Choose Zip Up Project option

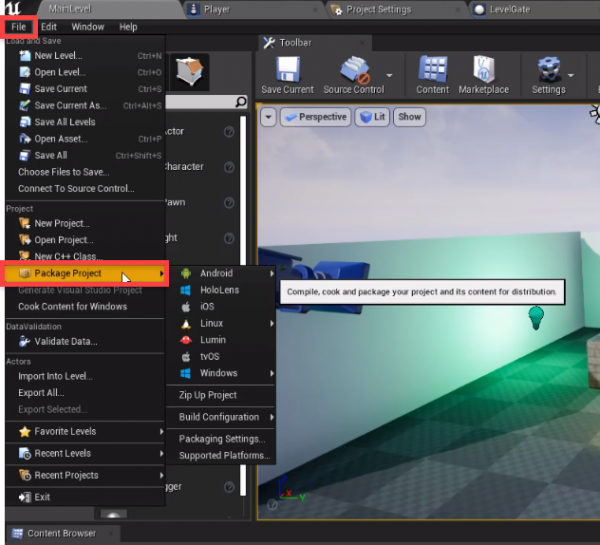click(221, 395)
